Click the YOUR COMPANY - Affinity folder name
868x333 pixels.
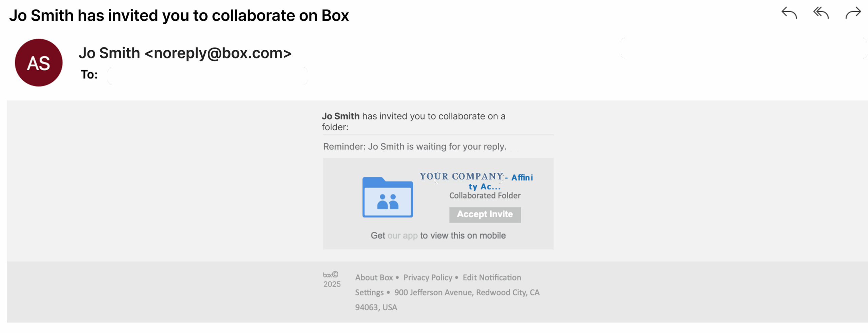[x=476, y=181]
